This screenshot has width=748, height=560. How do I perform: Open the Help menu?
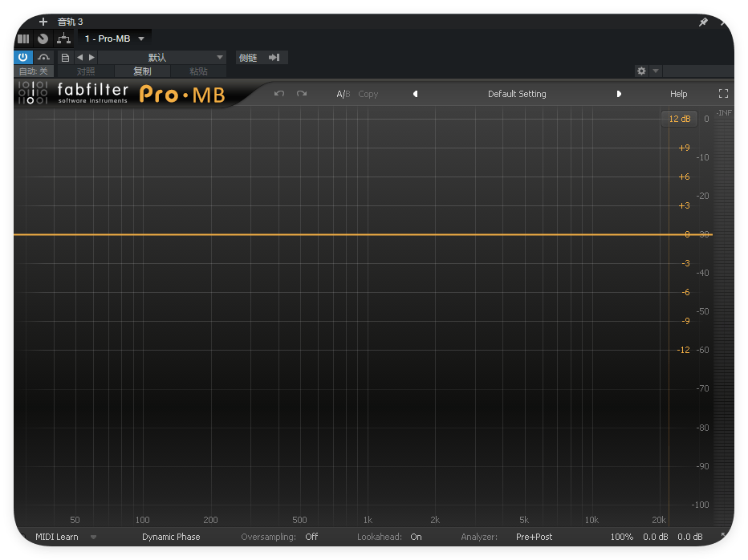pyautogui.click(x=678, y=94)
